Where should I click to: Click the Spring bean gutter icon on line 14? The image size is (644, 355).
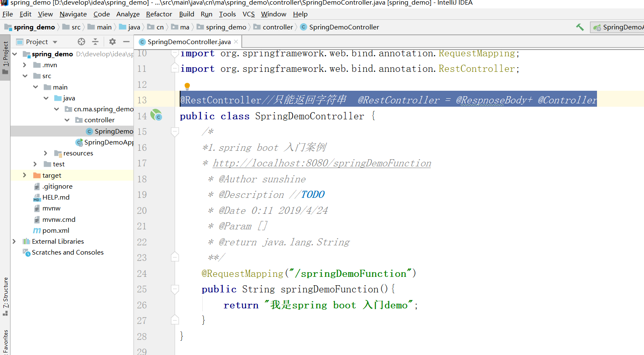point(156,115)
